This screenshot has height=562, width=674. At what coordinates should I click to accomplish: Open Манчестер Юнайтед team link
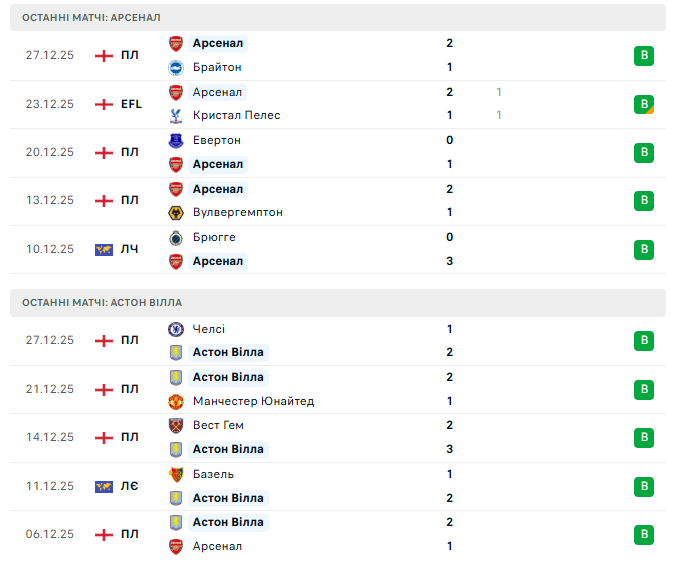(x=253, y=401)
